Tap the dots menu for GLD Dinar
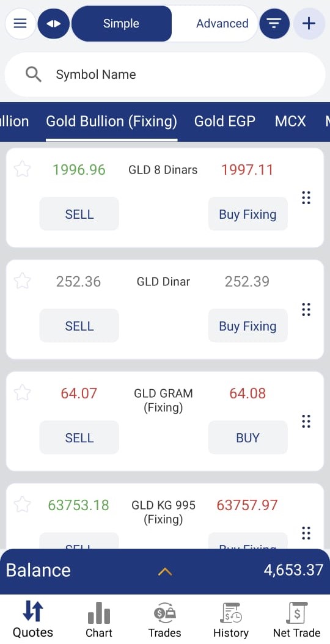The width and height of the screenshot is (330, 644). (x=306, y=309)
